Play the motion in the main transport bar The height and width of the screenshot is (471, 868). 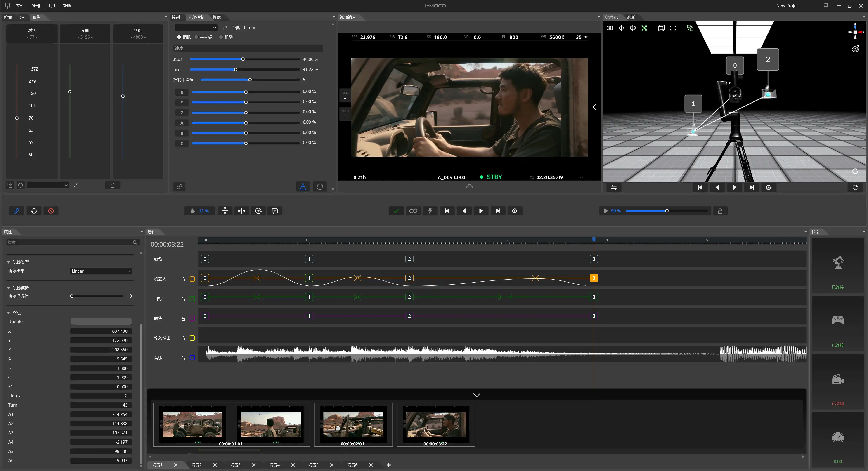pos(481,211)
